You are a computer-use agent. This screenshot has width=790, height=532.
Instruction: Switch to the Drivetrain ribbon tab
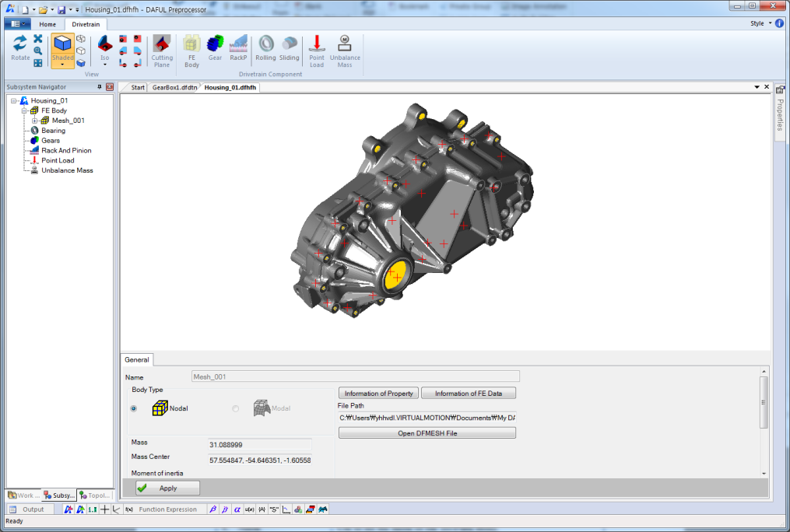point(85,24)
